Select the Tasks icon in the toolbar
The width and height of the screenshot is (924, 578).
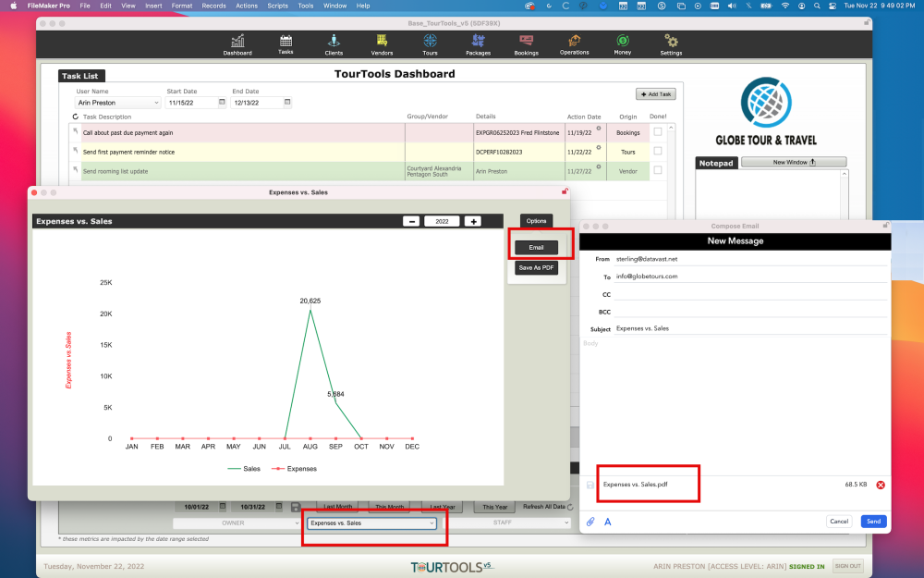point(286,43)
